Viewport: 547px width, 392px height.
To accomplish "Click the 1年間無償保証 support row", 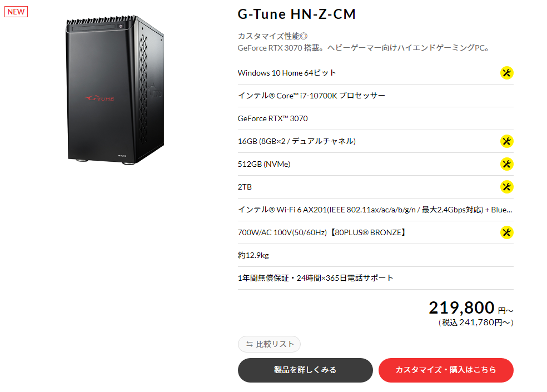I will [375, 278].
